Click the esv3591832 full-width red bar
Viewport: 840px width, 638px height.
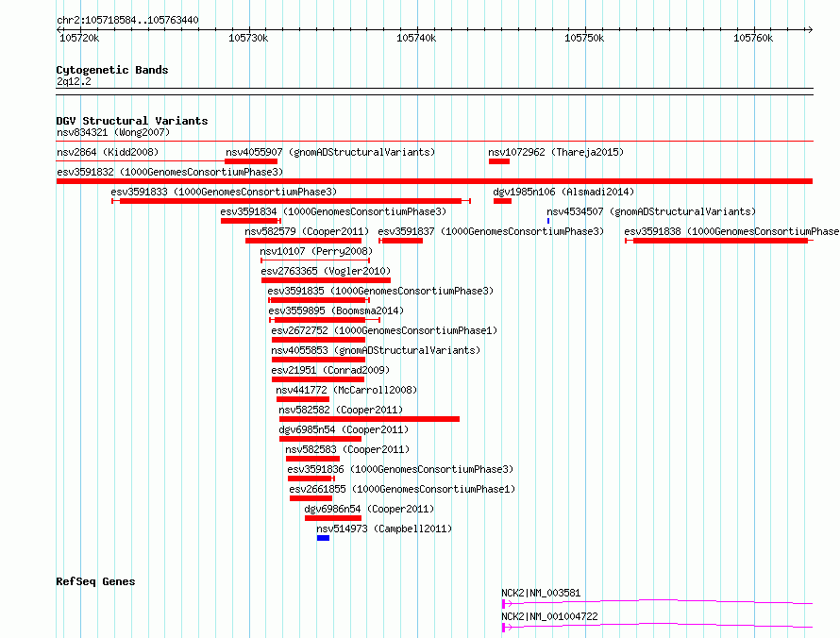click(x=434, y=181)
